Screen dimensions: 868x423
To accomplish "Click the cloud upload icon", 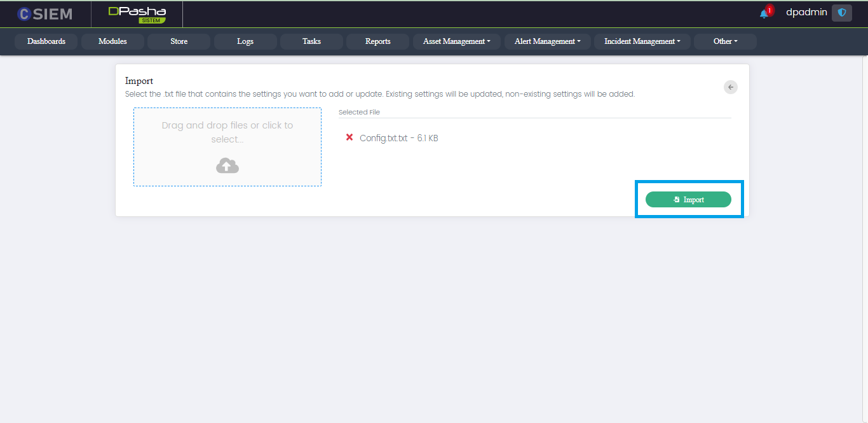I will [227, 166].
